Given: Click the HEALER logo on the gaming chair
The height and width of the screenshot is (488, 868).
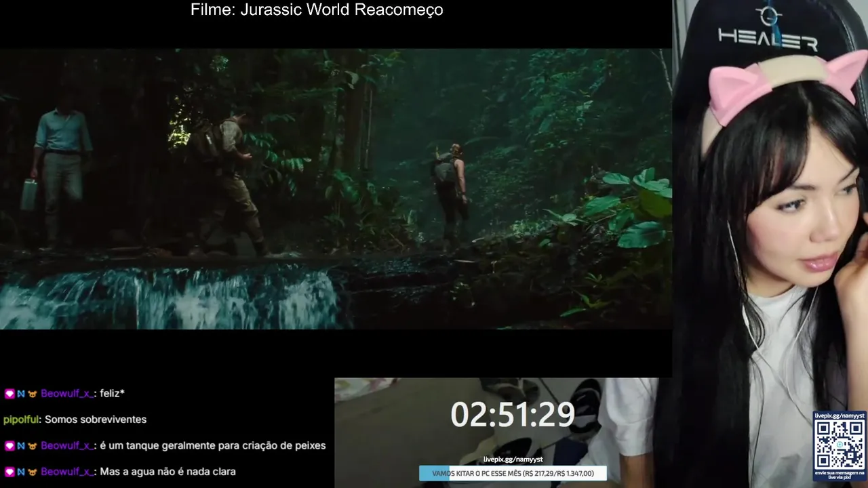Looking at the screenshot, I should 768,28.
